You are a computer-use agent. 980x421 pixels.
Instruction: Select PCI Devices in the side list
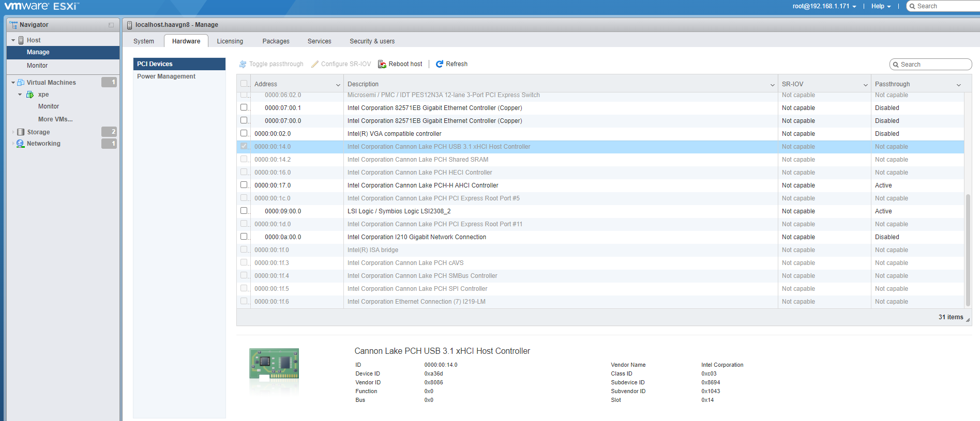[179, 64]
